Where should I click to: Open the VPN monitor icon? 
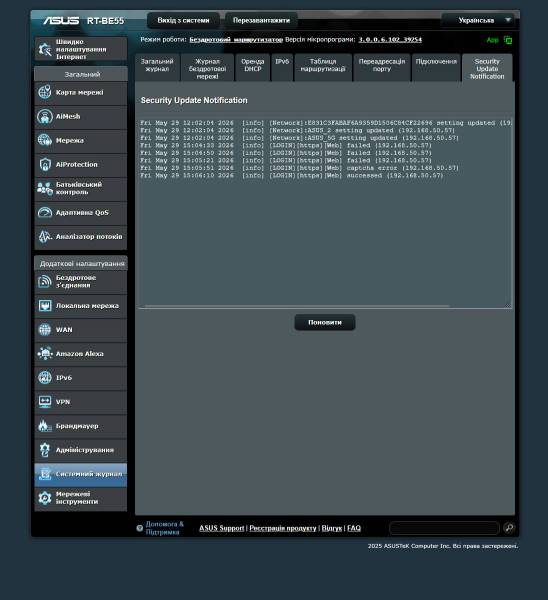pos(44,402)
